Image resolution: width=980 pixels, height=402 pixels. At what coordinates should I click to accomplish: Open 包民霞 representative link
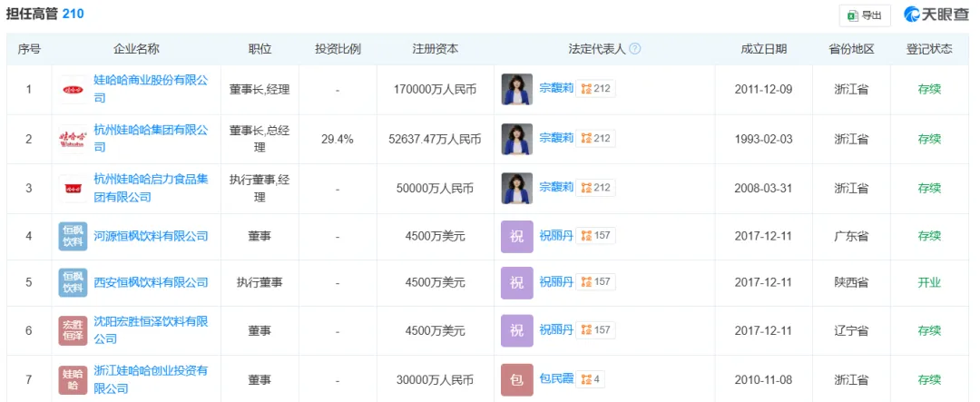tap(556, 379)
